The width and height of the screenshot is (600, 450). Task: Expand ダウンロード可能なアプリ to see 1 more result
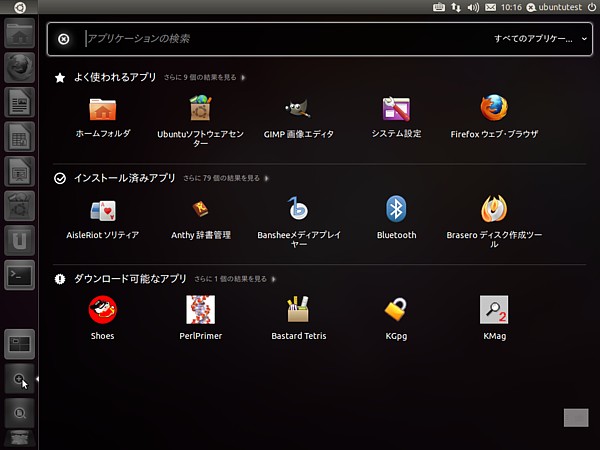[235, 279]
